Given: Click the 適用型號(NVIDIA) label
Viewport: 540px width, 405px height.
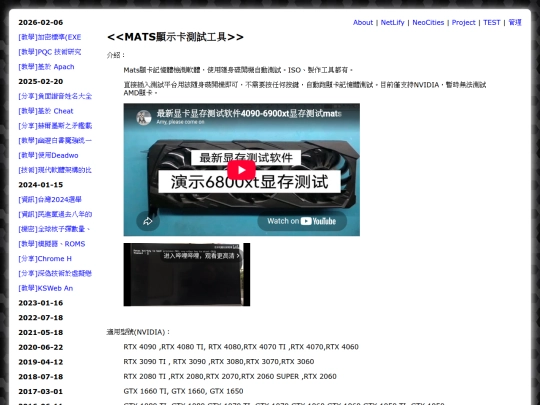Looking at the screenshot, I should [x=138, y=332].
